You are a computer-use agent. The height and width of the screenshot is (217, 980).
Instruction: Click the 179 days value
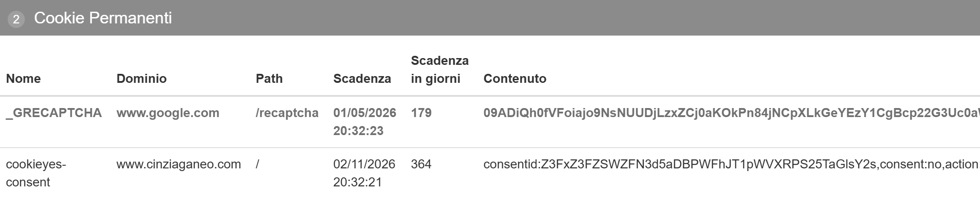(x=421, y=113)
